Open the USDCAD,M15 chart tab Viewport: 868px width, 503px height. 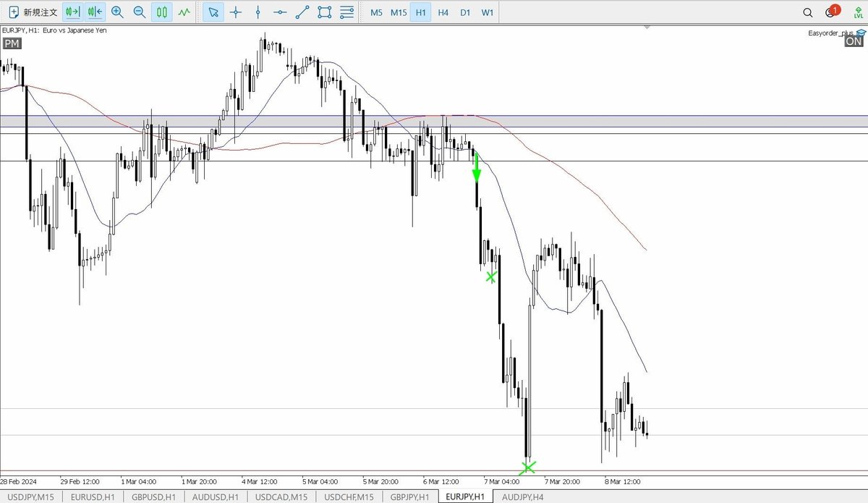point(281,496)
